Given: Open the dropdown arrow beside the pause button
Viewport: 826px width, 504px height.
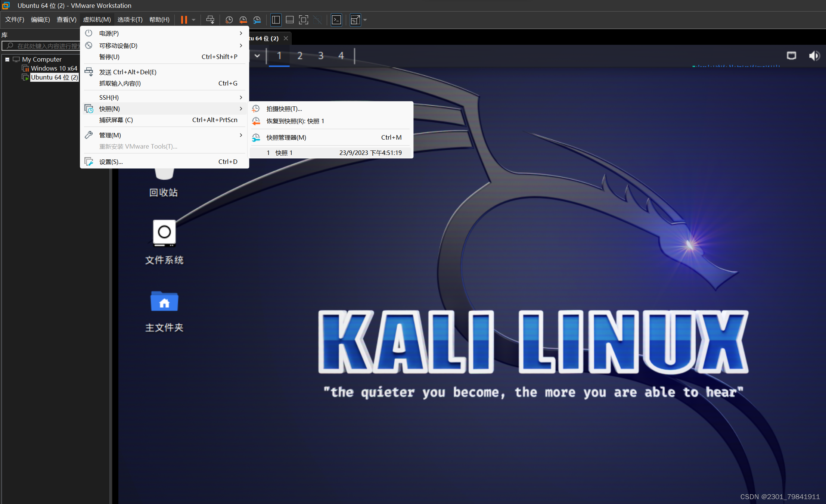Looking at the screenshot, I should point(193,20).
